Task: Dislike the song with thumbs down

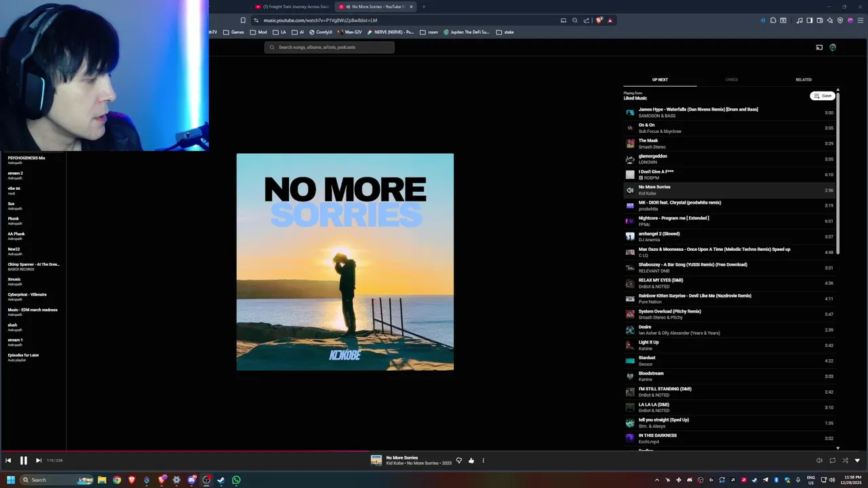Action: [x=459, y=461]
